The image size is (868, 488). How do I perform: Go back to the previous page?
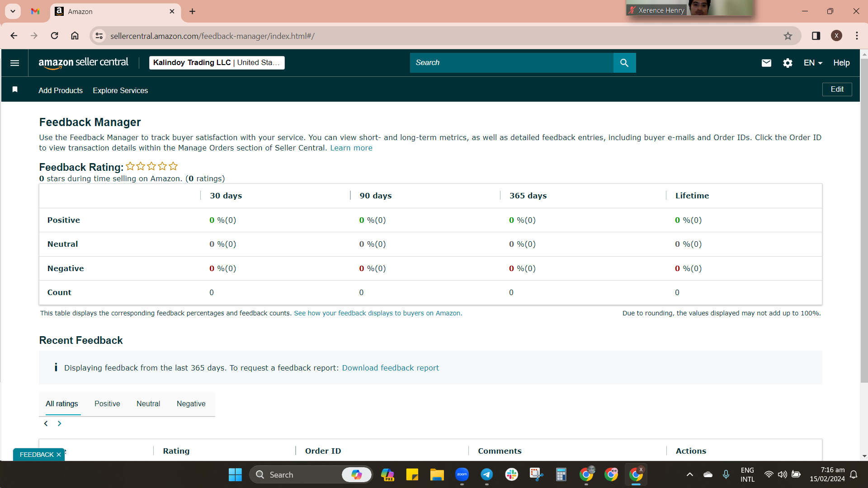[x=14, y=36]
